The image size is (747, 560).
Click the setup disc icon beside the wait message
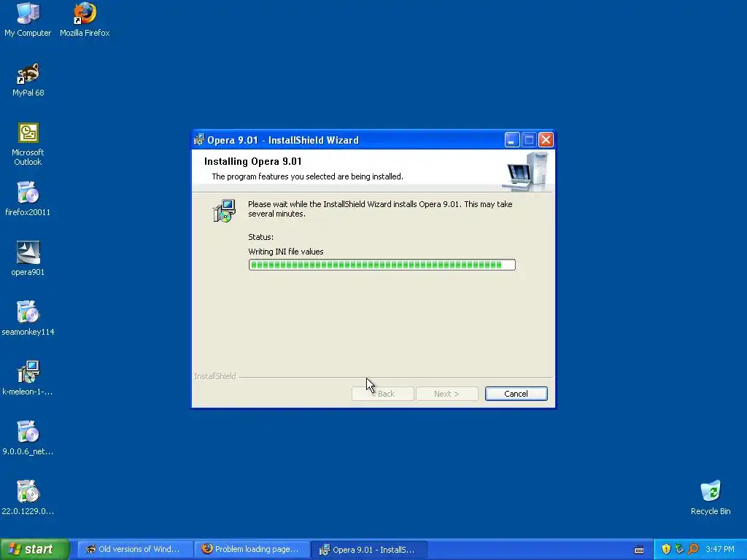[224, 211]
